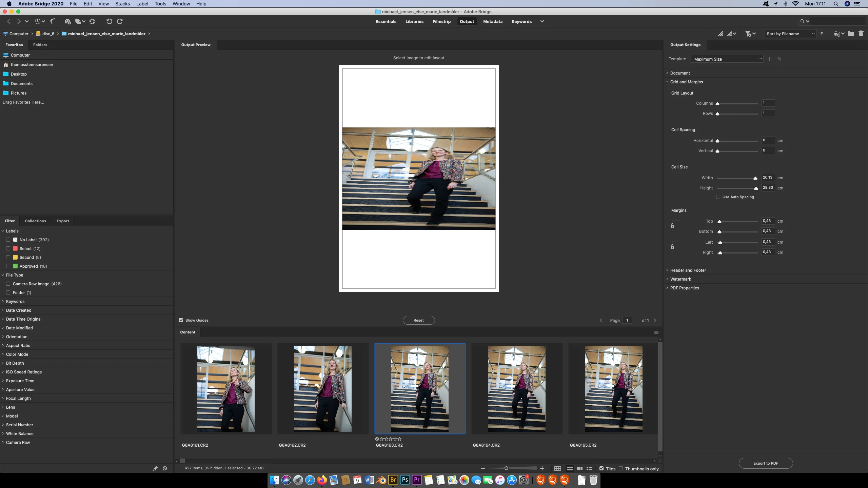Rotate image 90° counterclockwise
Screen dimensions: 868x488
109,21
